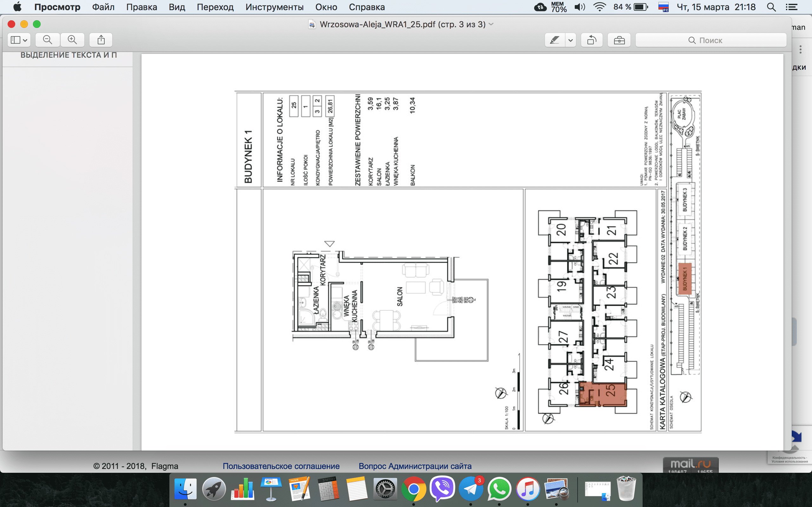Expand document title chevron menu
Viewport: 812px width, 507px height.
pos(491,24)
